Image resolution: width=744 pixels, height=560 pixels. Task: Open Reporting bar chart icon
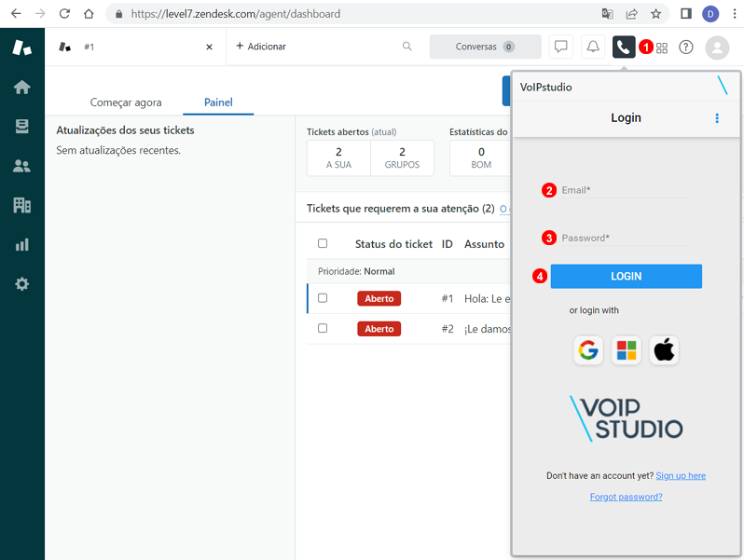pos(21,245)
